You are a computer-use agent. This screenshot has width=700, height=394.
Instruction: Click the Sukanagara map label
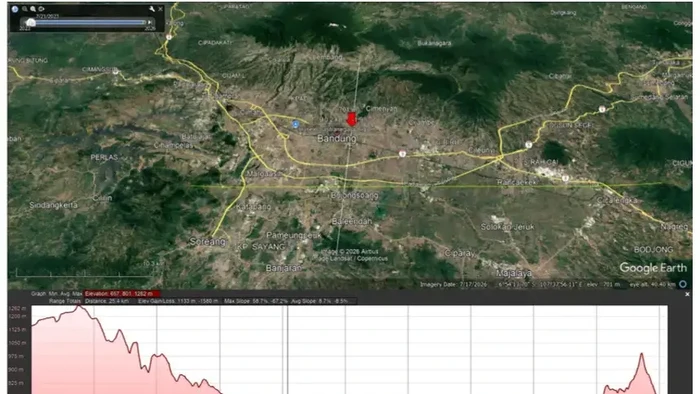[434, 43]
